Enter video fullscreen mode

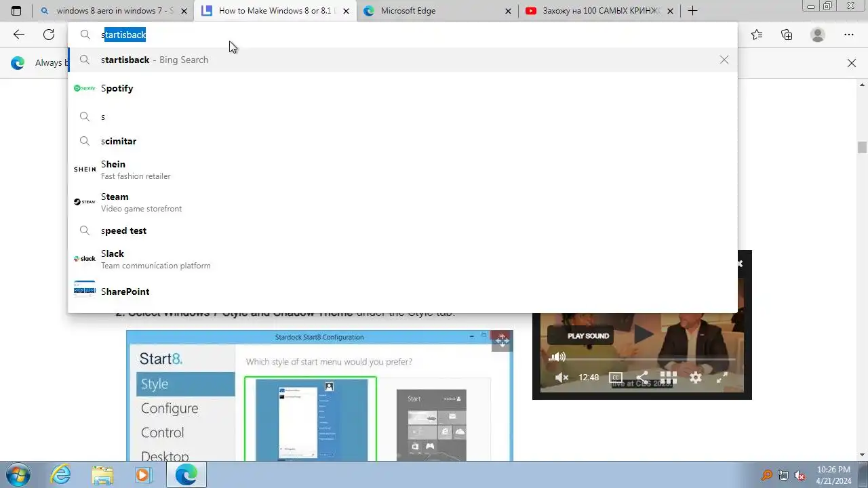tap(722, 378)
